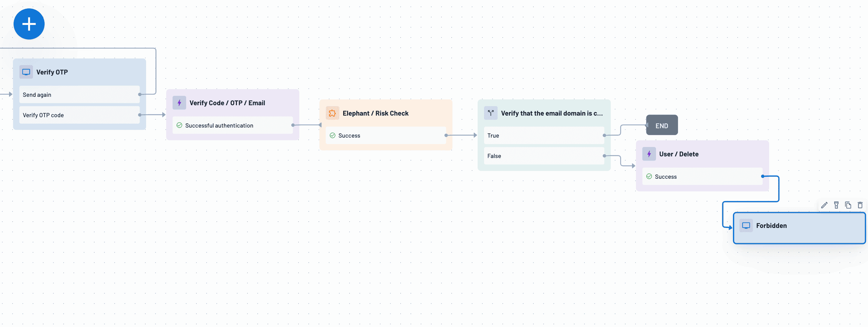868x327 pixels.
Task: Click the lightning icon on Verify Code / OTP / Email
Action: pos(179,103)
